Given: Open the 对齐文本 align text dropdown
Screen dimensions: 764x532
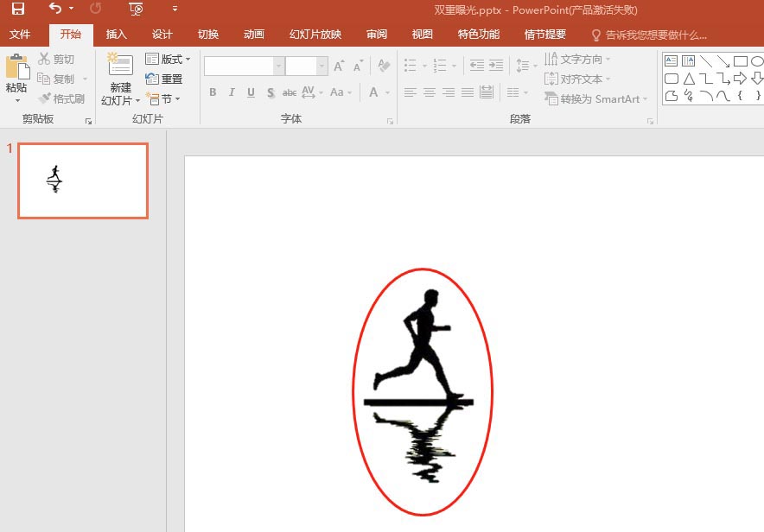Looking at the screenshot, I should [x=577, y=79].
